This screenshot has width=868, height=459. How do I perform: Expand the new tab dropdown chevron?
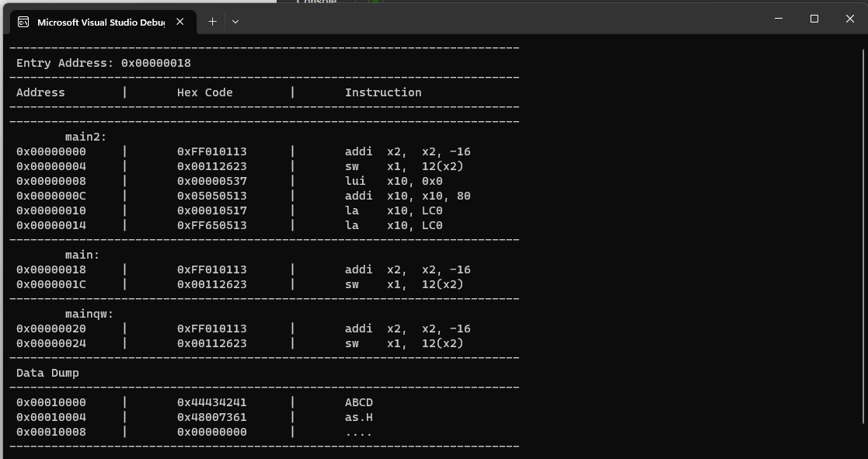coord(235,22)
